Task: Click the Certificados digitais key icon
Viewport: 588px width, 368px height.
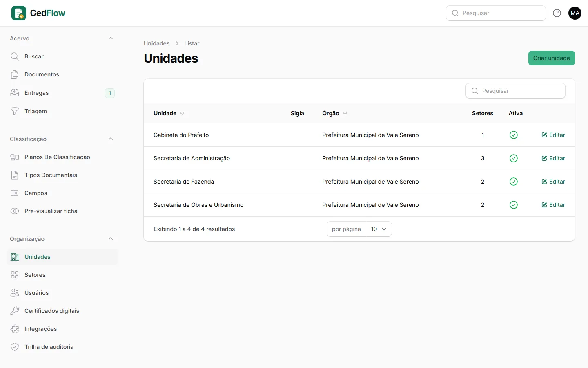Action: point(15,311)
